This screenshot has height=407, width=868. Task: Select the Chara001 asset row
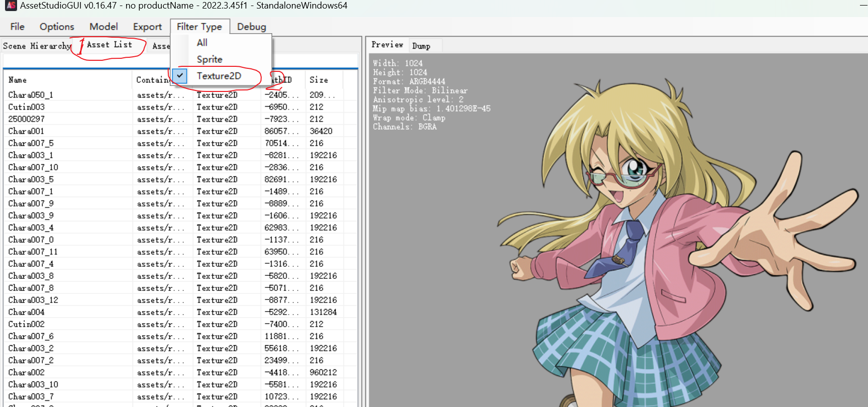[x=181, y=131]
